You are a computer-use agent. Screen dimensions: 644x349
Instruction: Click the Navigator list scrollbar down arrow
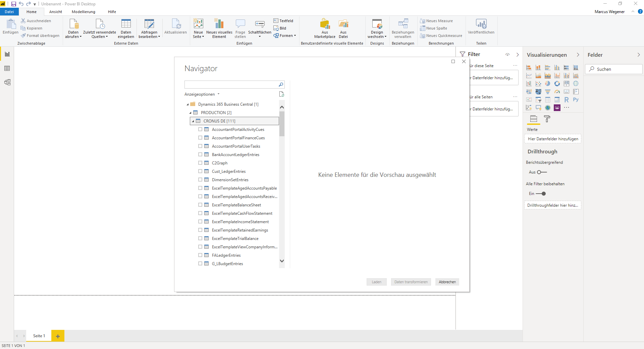point(282,261)
